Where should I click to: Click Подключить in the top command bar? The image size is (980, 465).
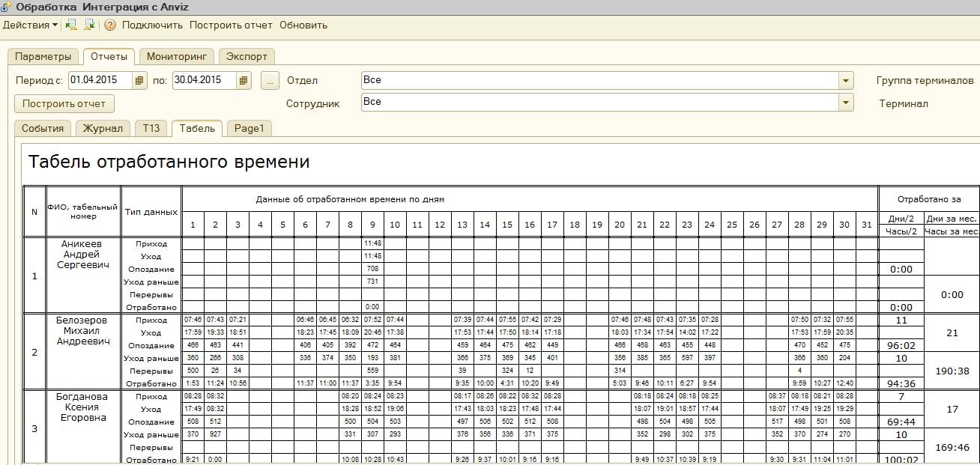coord(152,25)
